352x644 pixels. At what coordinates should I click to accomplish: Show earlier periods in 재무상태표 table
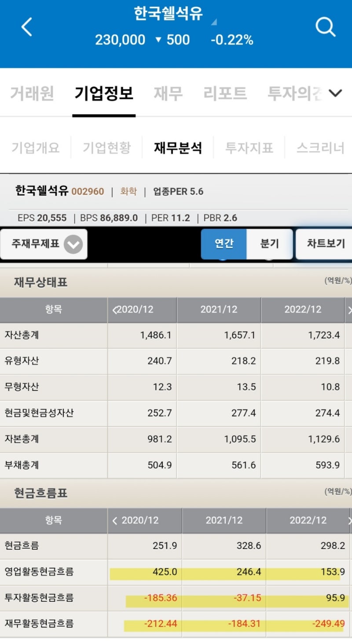click(x=115, y=310)
